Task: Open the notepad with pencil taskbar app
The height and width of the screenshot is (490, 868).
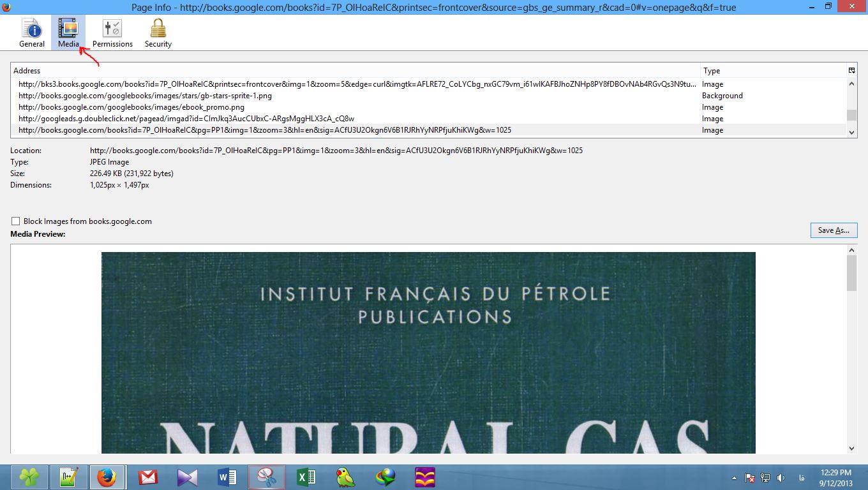Action: pos(68,477)
